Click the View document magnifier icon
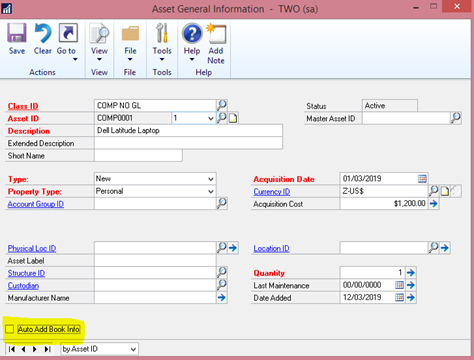This screenshot has height=360, width=474. 99,33
